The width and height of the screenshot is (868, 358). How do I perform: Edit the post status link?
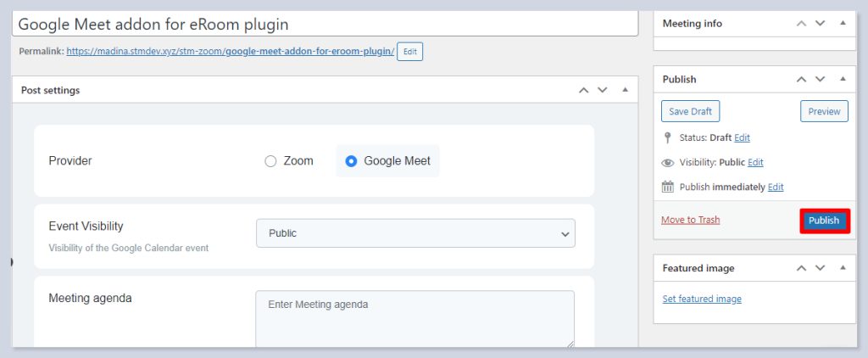(x=742, y=137)
